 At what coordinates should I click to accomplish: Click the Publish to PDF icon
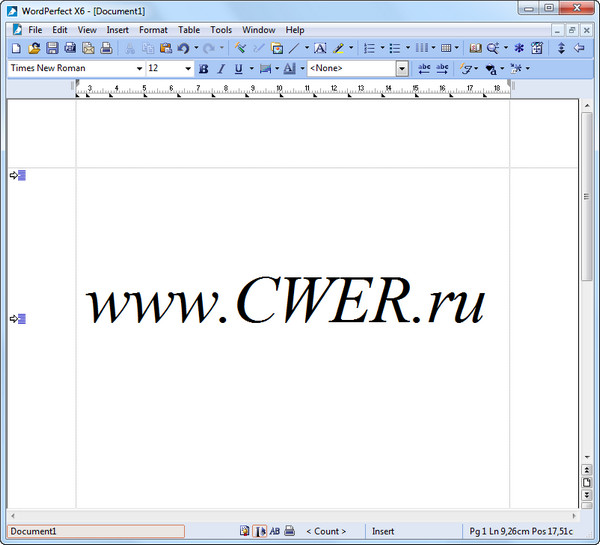click(x=70, y=48)
